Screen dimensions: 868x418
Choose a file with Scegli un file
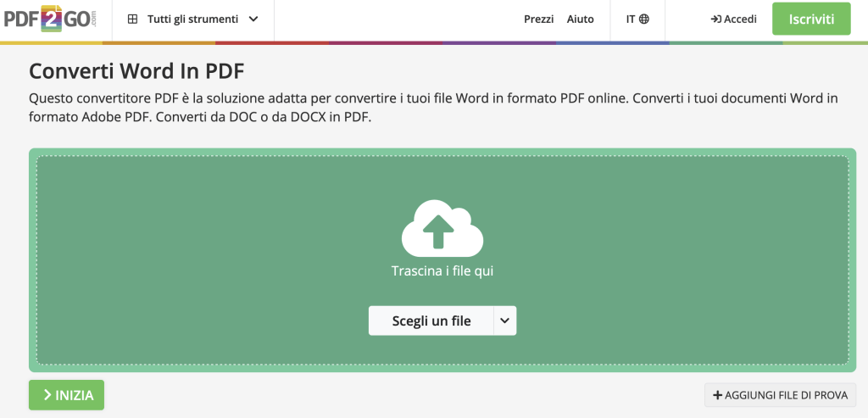click(x=431, y=320)
